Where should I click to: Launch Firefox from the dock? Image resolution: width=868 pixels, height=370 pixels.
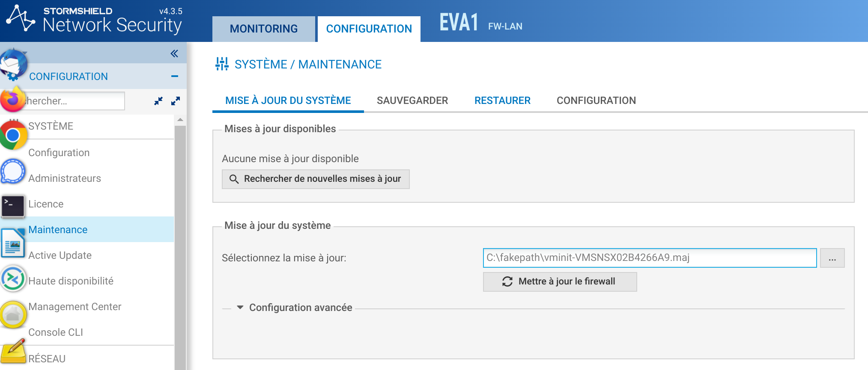[13, 99]
